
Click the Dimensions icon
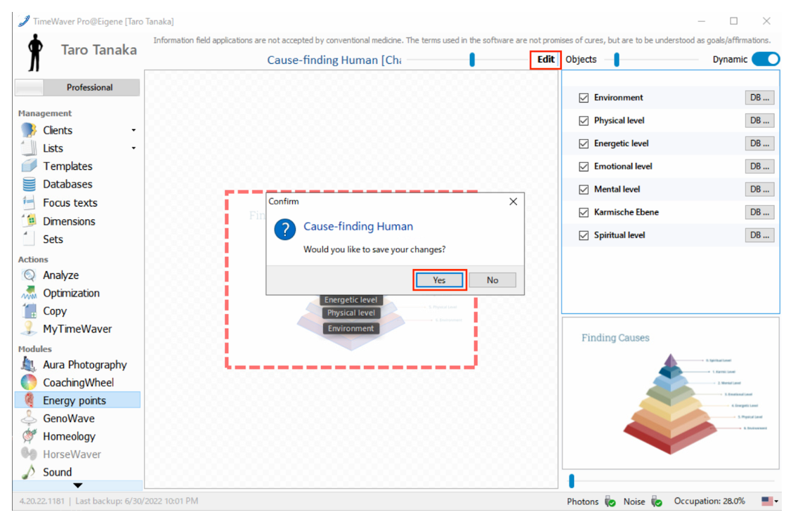point(29,221)
